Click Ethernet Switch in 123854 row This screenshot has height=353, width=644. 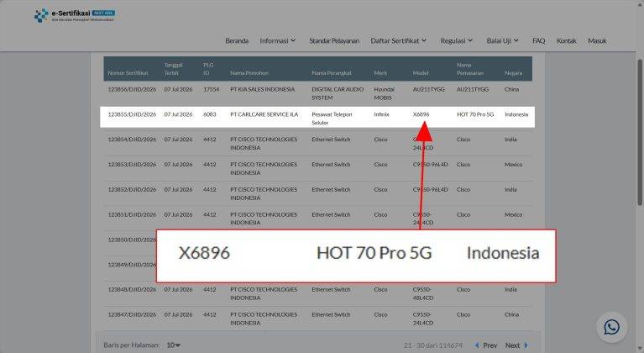tap(331, 140)
